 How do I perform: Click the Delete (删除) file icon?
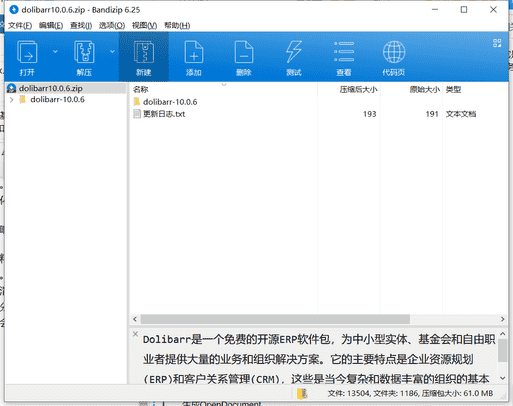click(x=244, y=52)
